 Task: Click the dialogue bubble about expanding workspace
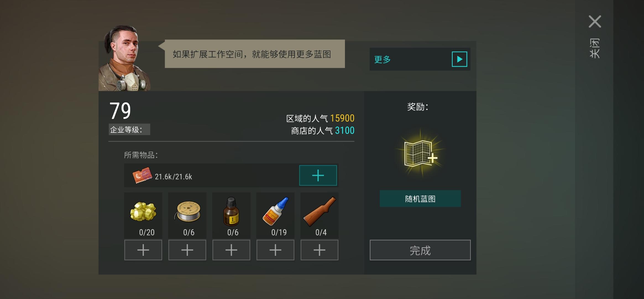[x=255, y=54]
